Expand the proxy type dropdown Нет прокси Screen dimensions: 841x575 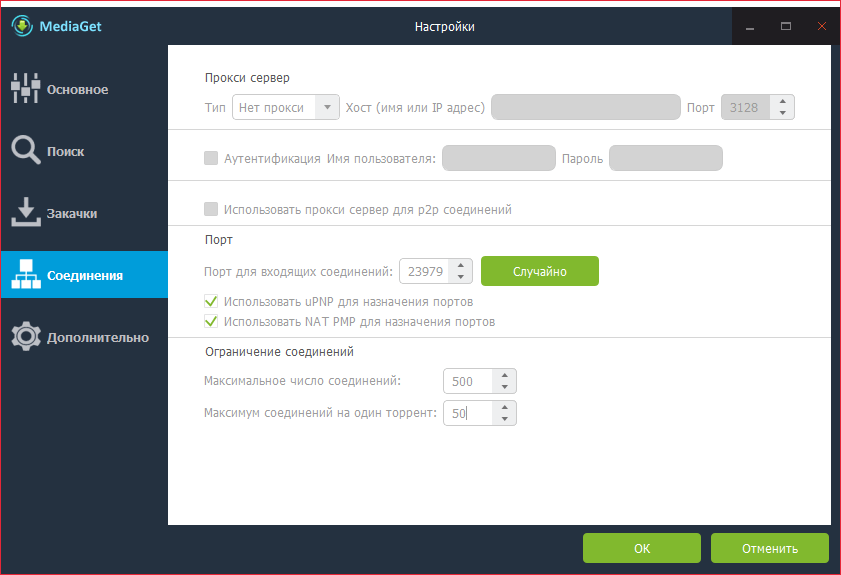point(286,107)
